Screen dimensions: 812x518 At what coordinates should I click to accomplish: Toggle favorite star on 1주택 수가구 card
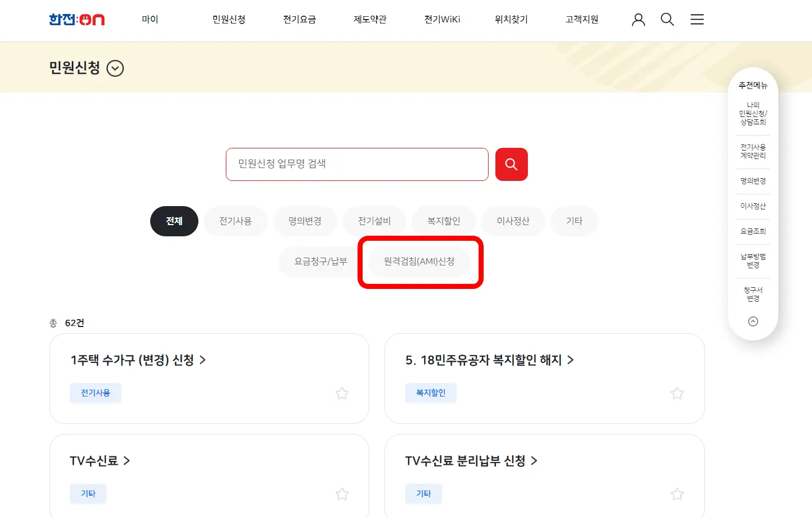(x=342, y=394)
